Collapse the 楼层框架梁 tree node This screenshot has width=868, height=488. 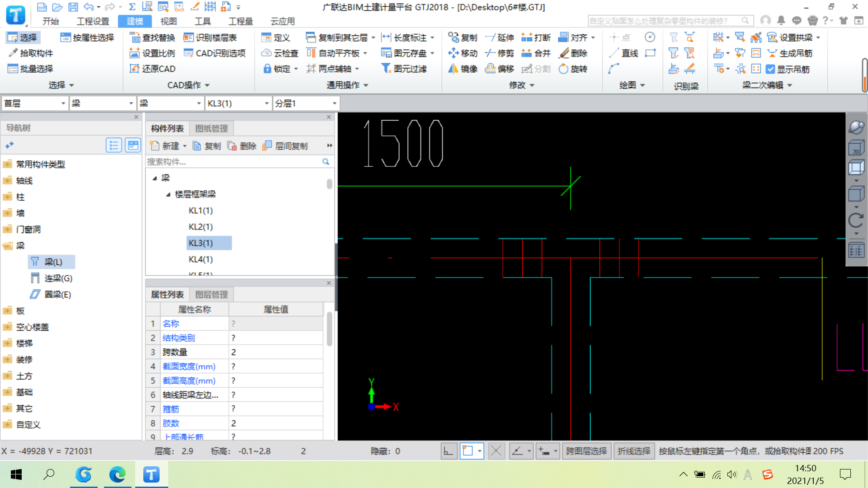(x=168, y=194)
